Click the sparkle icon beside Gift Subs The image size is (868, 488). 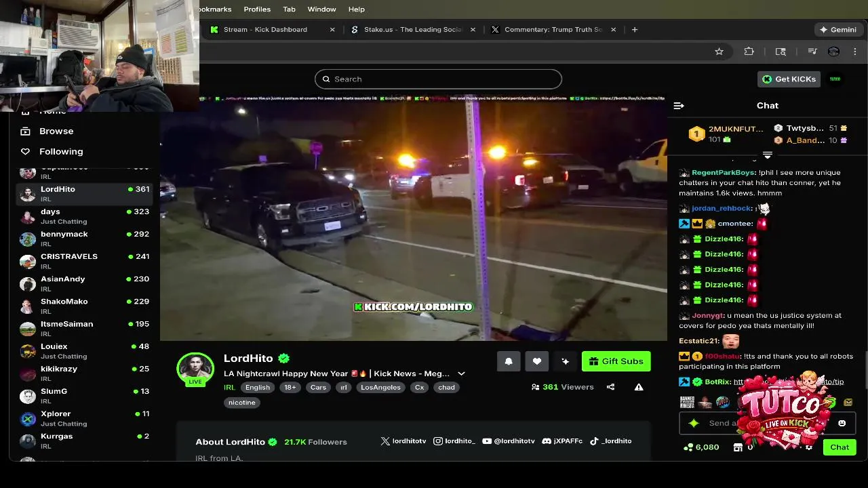(566, 361)
